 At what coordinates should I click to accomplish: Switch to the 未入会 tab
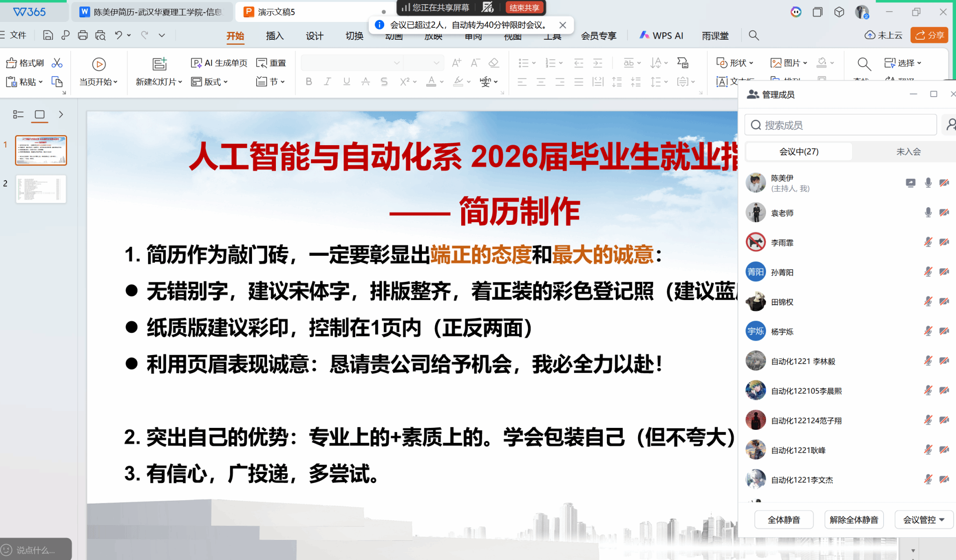[908, 152]
